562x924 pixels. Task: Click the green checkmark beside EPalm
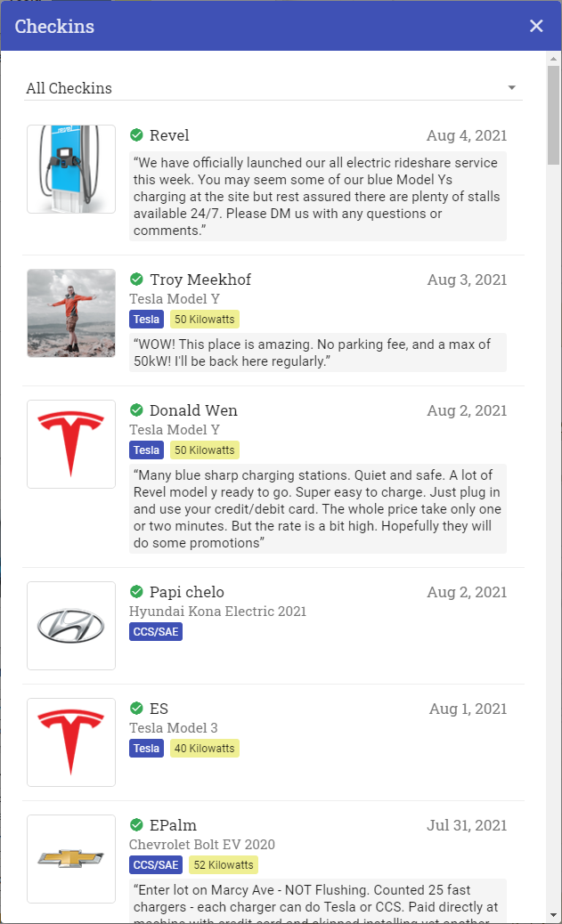tap(136, 824)
